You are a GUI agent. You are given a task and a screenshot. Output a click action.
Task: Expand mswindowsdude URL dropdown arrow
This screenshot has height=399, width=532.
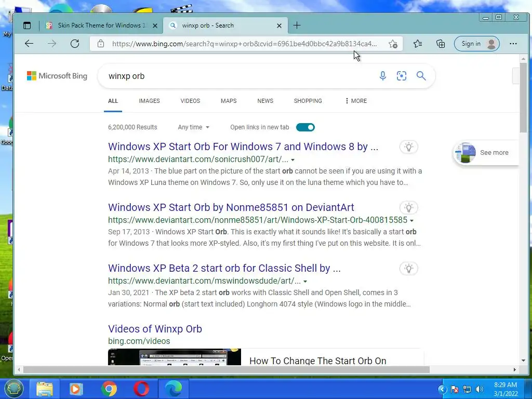305,281
